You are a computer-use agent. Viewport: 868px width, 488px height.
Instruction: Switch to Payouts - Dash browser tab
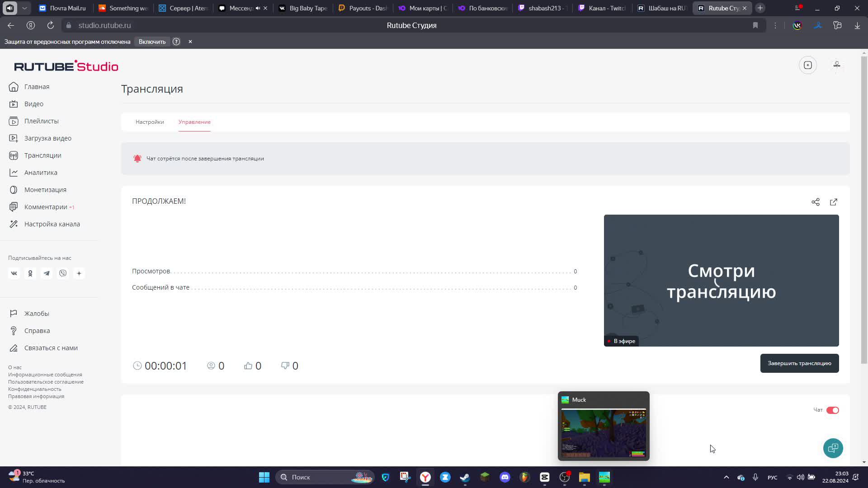(x=363, y=8)
